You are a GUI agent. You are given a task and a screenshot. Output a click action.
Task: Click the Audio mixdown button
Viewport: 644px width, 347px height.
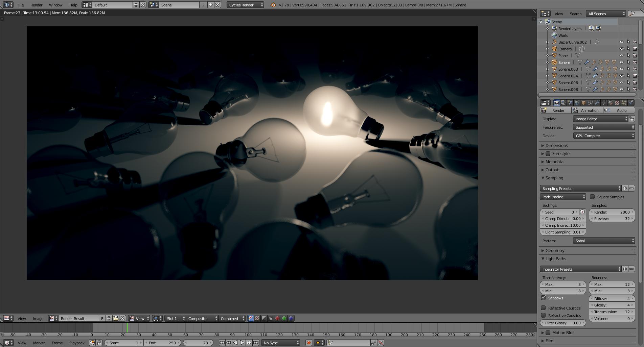[x=619, y=110]
